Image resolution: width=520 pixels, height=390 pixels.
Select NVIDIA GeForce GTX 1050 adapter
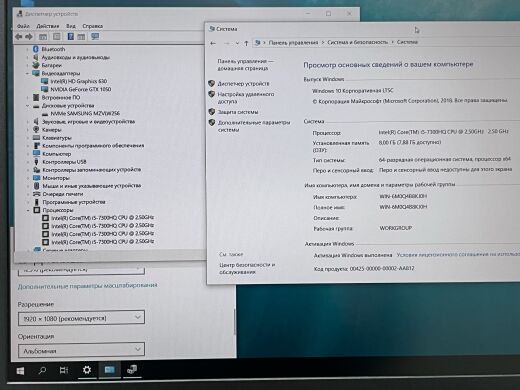click(81, 89)
